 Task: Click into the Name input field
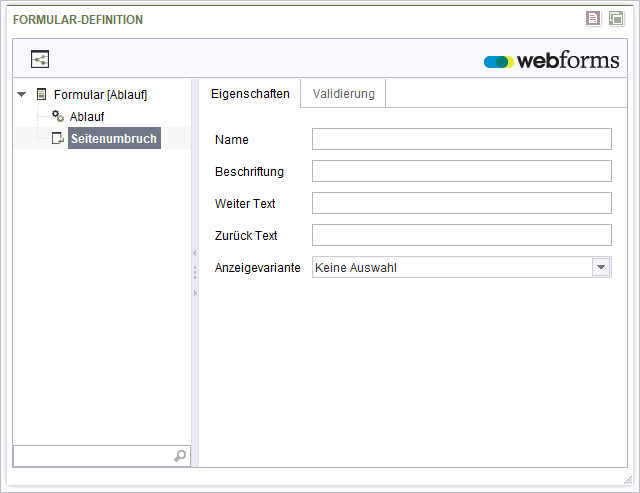coord(462,139)
